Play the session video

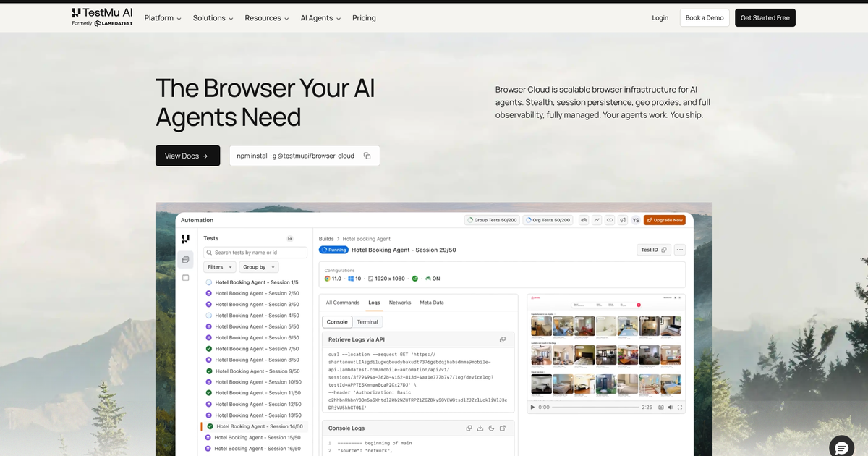[533, 408]
